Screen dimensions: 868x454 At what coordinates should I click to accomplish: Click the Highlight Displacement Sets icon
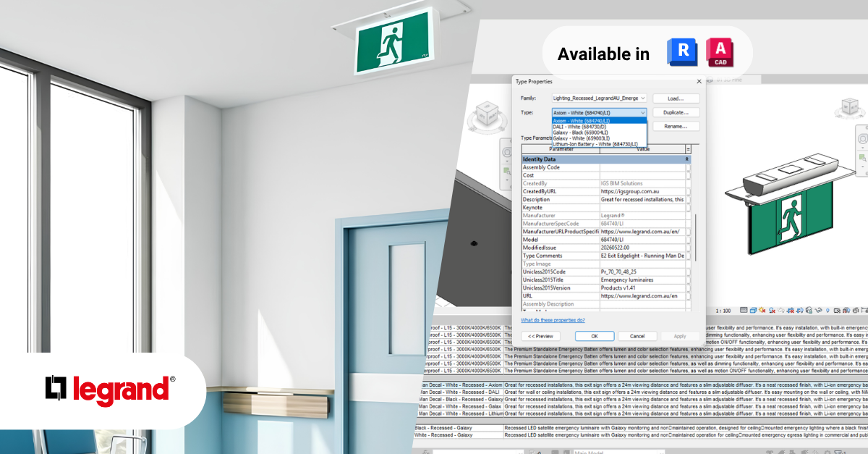[x=856, y=311]
